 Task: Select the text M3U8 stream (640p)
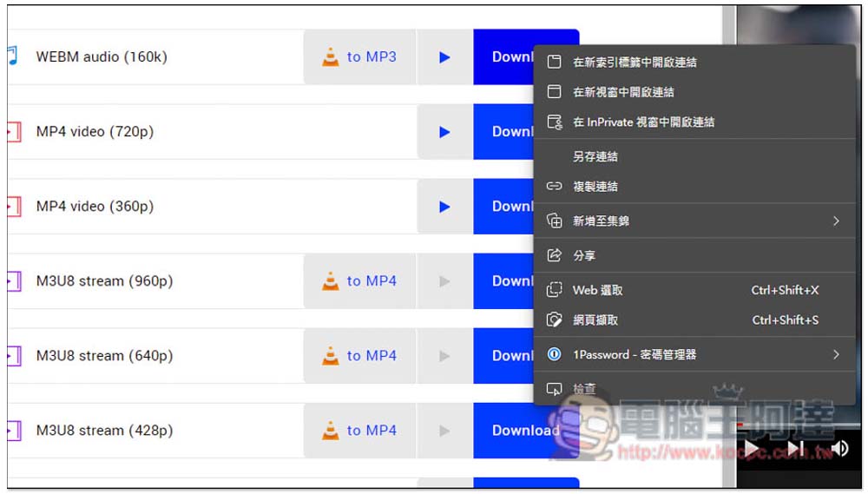tap(105, 356)
